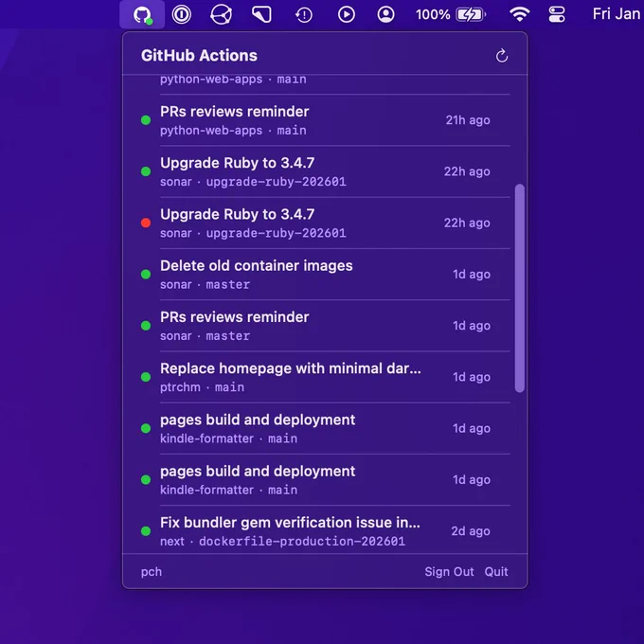The image size is (644, 644).
Task: Click the GitHub Actions menu bar icon
Action: pos(142,15)
